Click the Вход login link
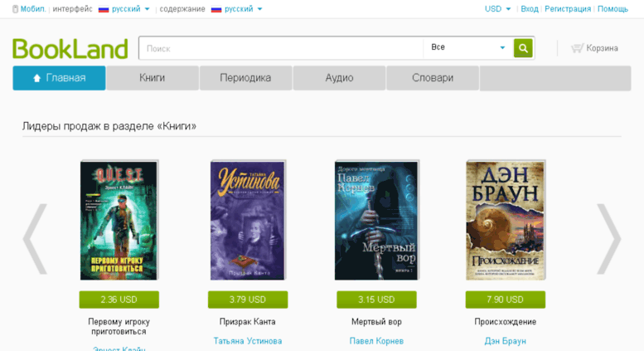This screenshot has width=644, height=351. [530, 9]
